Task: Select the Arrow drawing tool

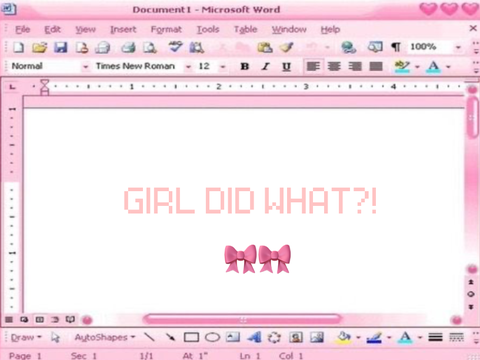Action: pyautogui.click(x=170, y=337)
